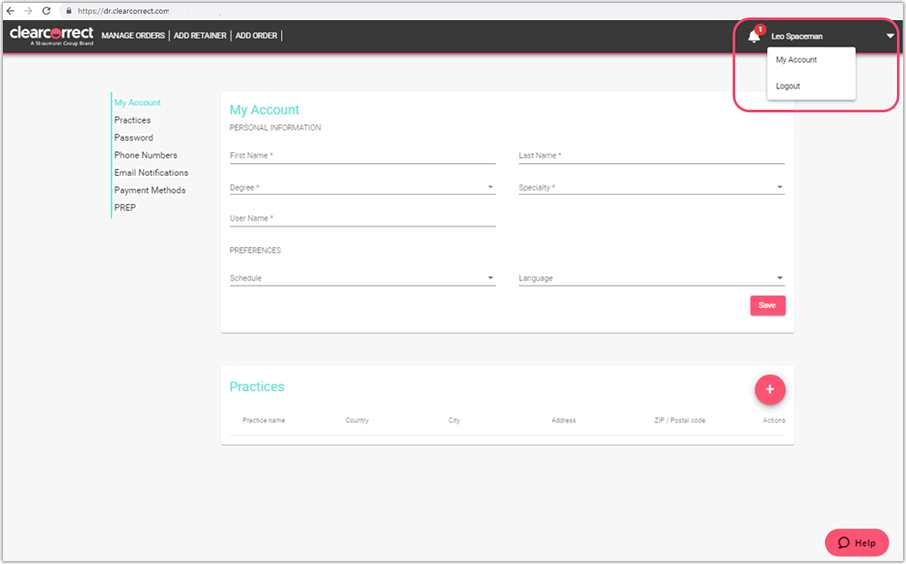The width and height of the screenshot is (906, 564).
Task: Open Payment Methods in the sidebar
Action: tap(149, 190)
